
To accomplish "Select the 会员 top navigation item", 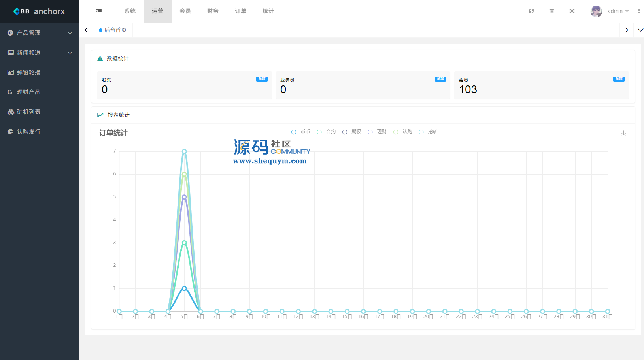I will coord(185,11).
